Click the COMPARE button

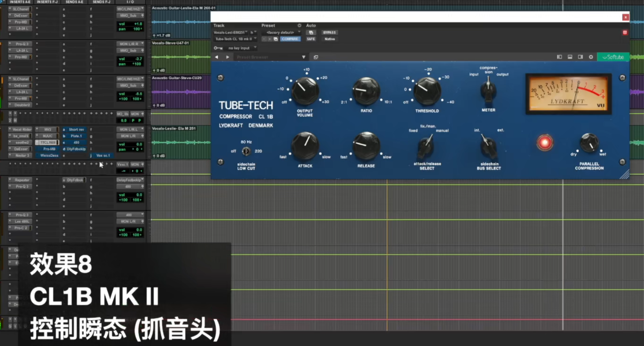point(290,39)
